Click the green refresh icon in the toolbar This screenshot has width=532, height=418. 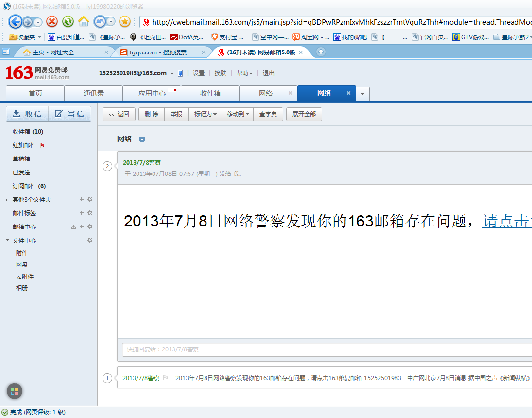tap(68, 21)
